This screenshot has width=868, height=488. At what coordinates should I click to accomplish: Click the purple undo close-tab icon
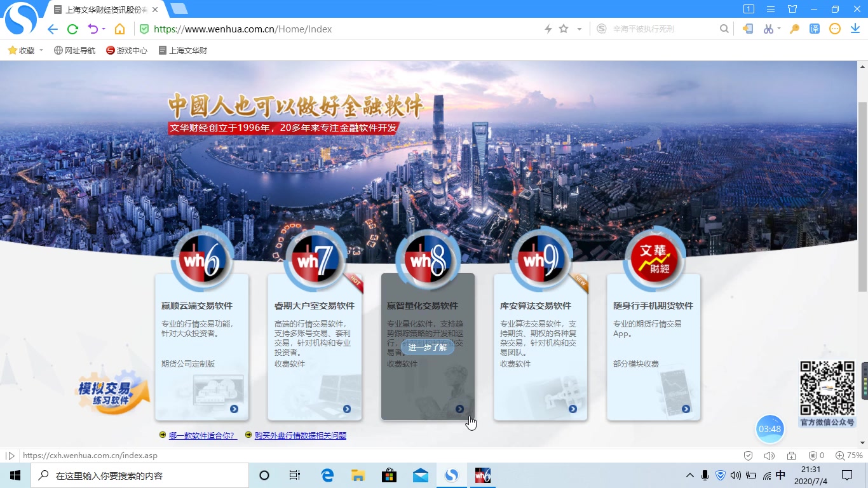(93, 29)
